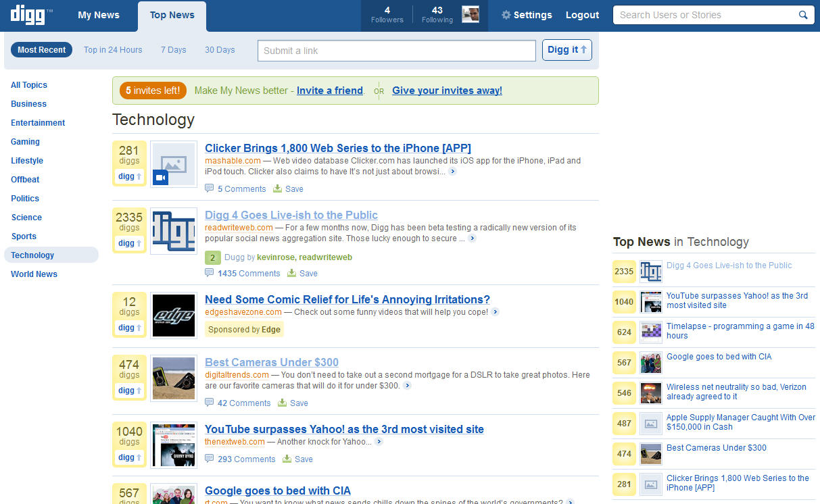The height and width of the screenshot is (504, 820).
Task: Click kevinrose in Dugg by line
Action: pos(275,257)
